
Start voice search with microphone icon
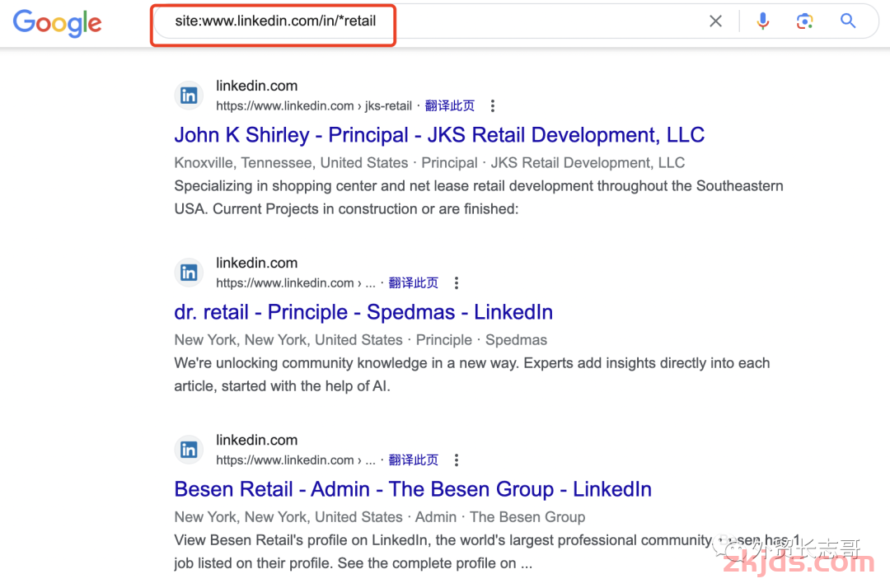coord(763,21)
